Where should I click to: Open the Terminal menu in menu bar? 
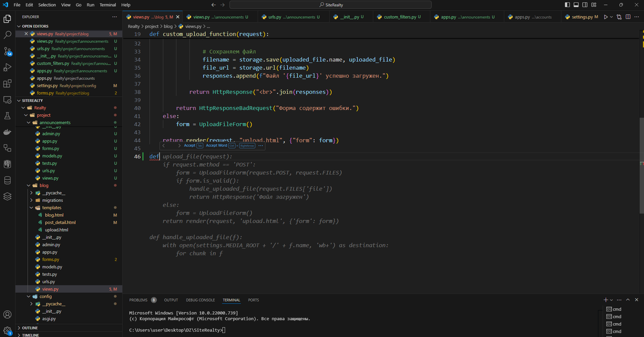click(x=108, y=5)
